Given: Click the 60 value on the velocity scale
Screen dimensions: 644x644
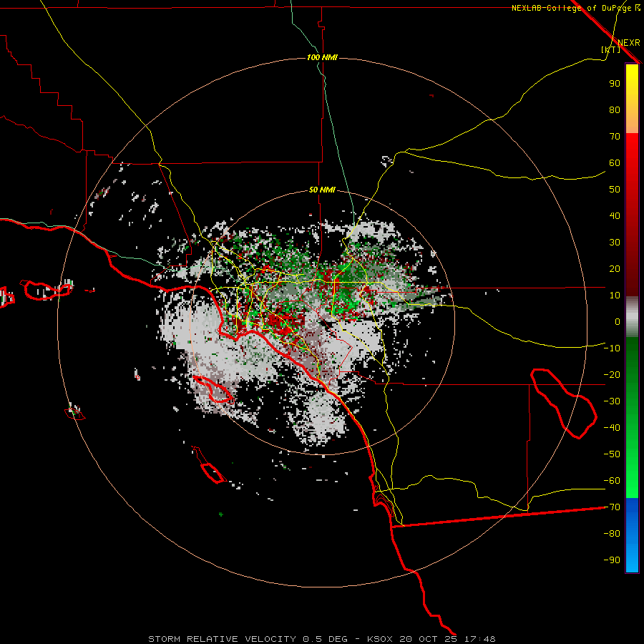Looking at the screenshot, I should pyautogui.click(x=615, y=163).
